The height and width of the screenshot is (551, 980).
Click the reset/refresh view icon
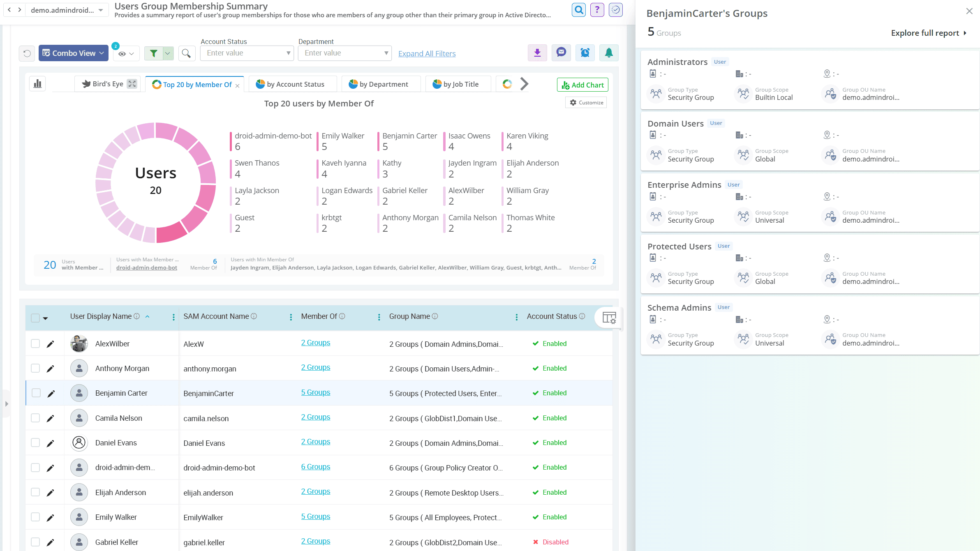pyautogui.click(x=27, y=53)
